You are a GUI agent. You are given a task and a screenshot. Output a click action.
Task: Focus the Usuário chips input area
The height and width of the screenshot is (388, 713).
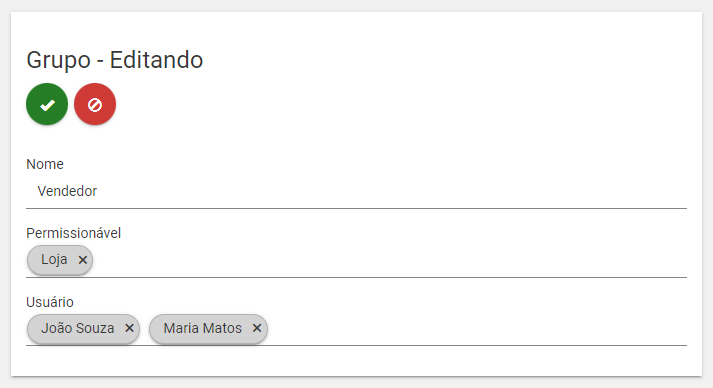pos(356,329)
